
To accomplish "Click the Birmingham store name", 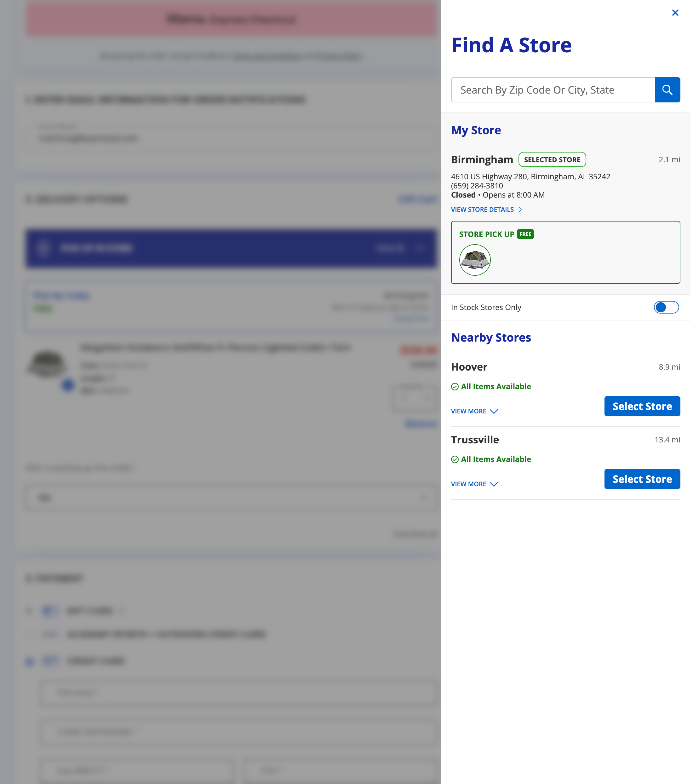I will 482,159.
